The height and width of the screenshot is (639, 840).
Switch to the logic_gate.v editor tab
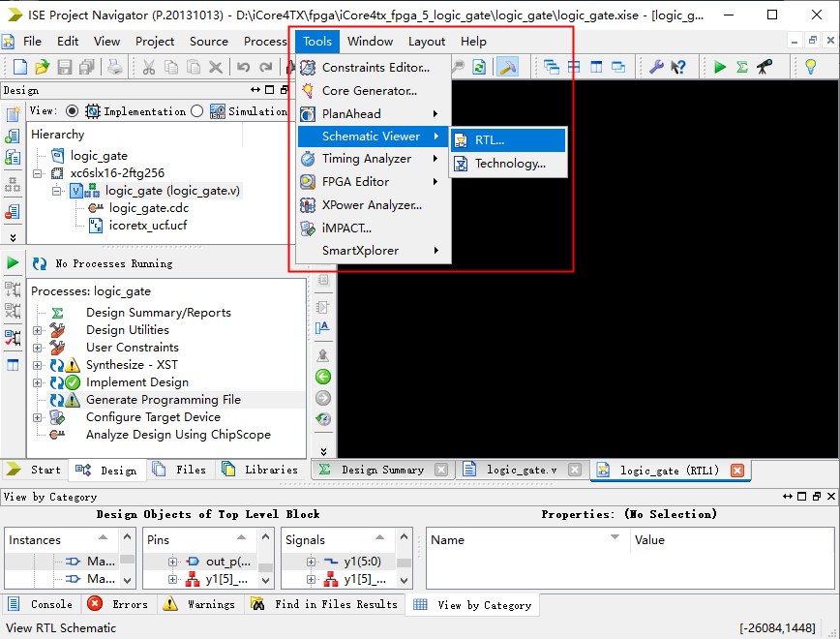point(521,470)
